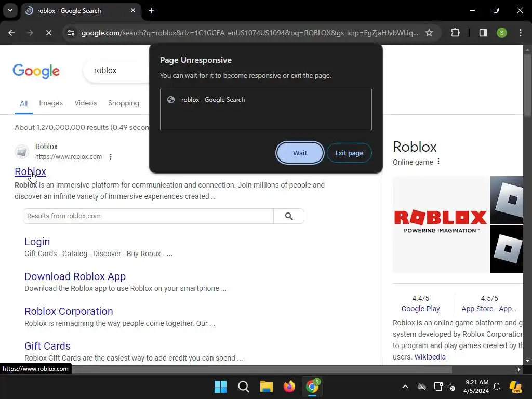Click the cloud sync tray icon
The image size is (532, 399).
click(422, 387)
